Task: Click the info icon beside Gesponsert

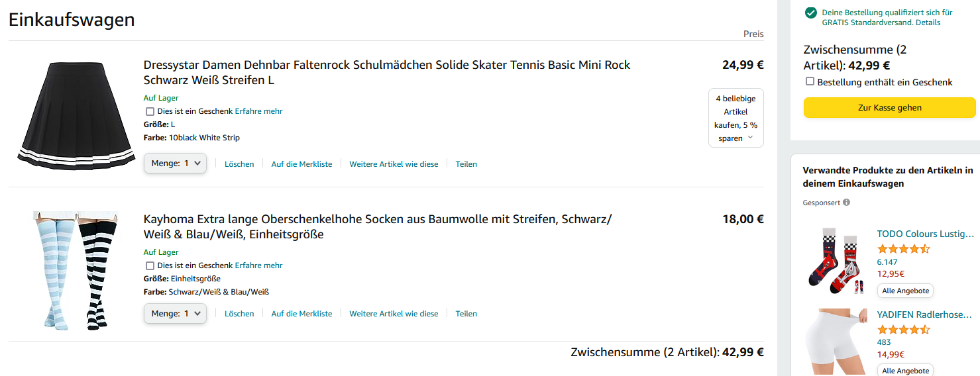Action: pos(847,203)
